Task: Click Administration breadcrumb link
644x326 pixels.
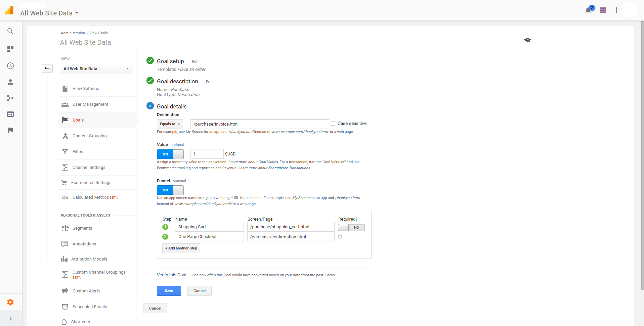Action: pos(73,33)
